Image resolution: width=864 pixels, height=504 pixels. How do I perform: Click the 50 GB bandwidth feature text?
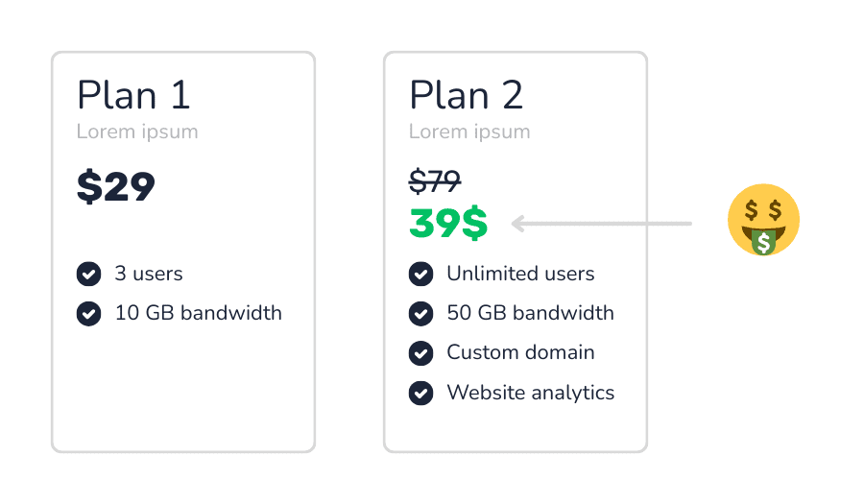(531, 313)
